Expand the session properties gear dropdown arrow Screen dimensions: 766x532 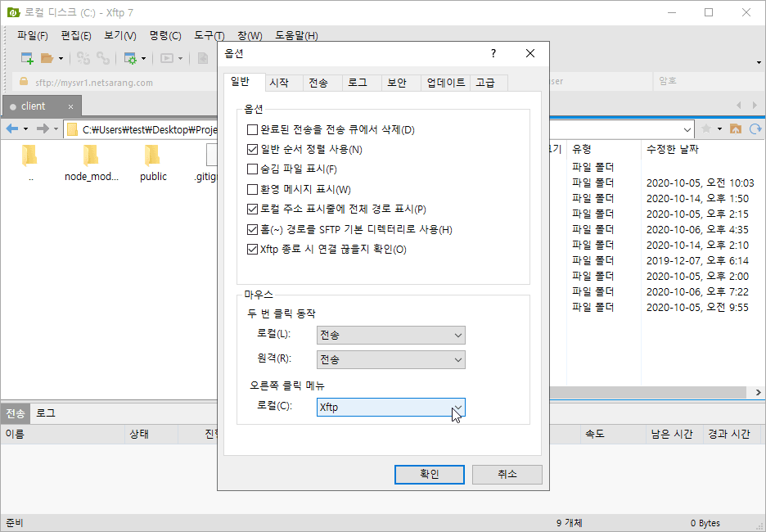point(144,59)
